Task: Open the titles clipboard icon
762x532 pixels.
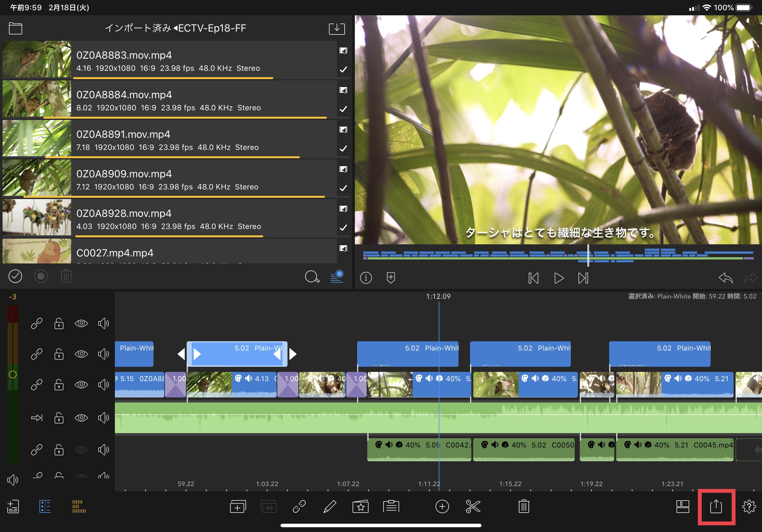Action: click(x=391, y=506)
